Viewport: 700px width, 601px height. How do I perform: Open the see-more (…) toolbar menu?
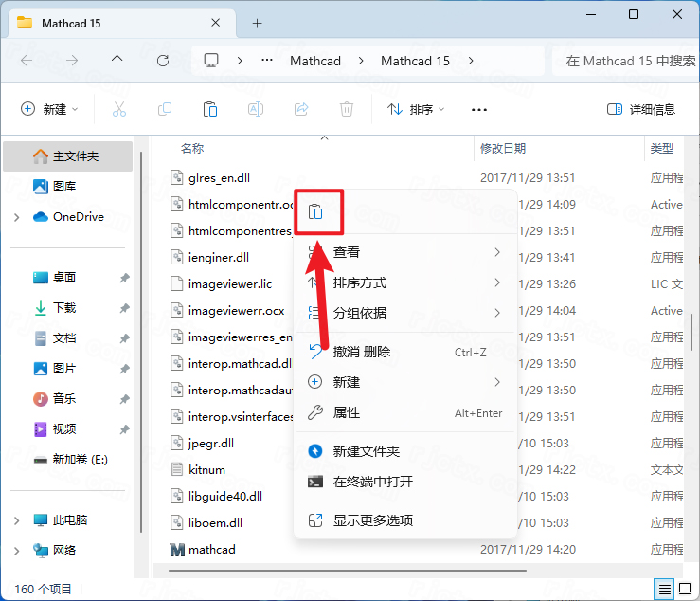coord(479,109)
